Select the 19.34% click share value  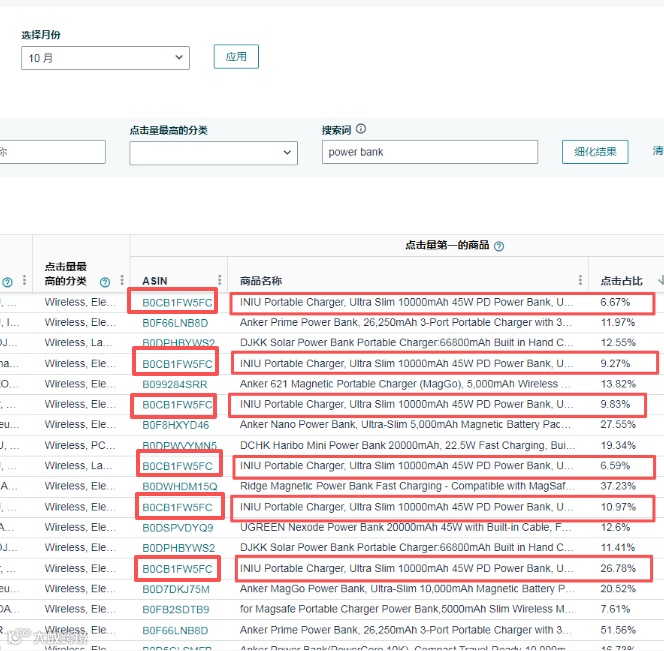pyautogui.click(x=618, y=446)
